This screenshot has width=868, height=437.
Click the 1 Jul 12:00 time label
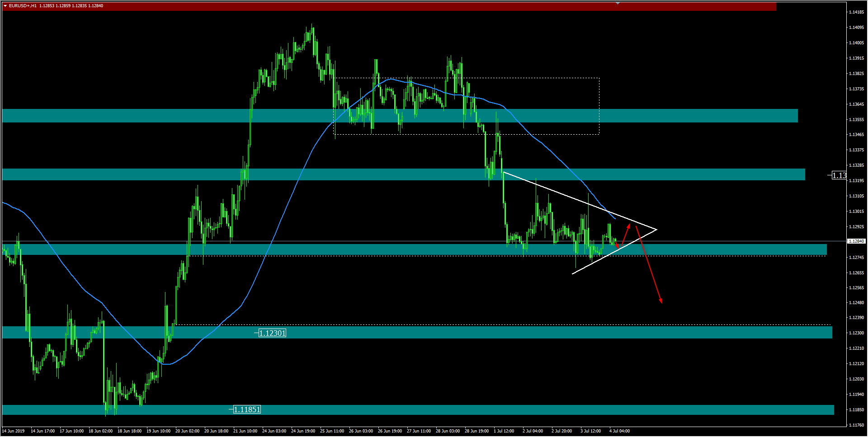(x=504, y=431)
